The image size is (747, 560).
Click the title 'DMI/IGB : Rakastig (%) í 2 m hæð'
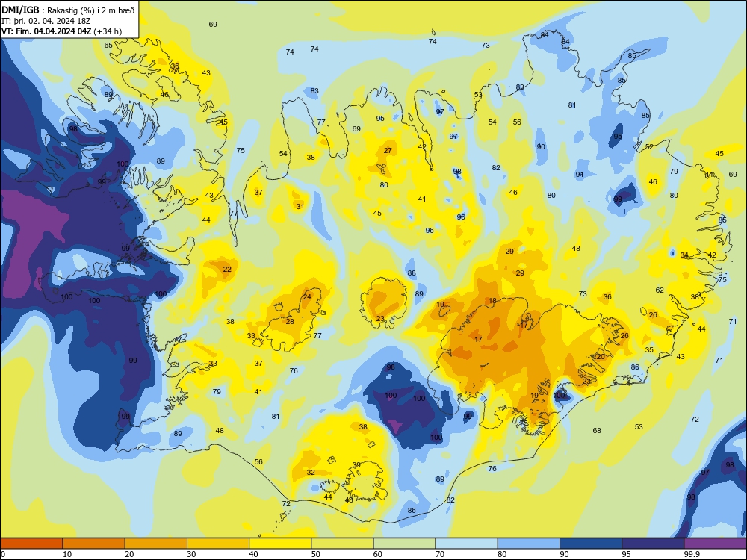pos(68,10)
